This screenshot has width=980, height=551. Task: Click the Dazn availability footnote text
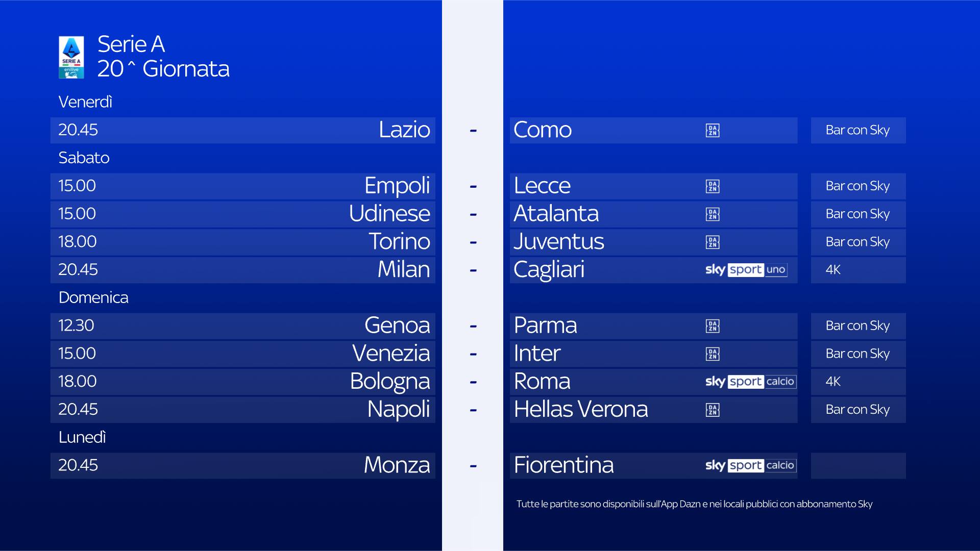(x=694, y=504)
